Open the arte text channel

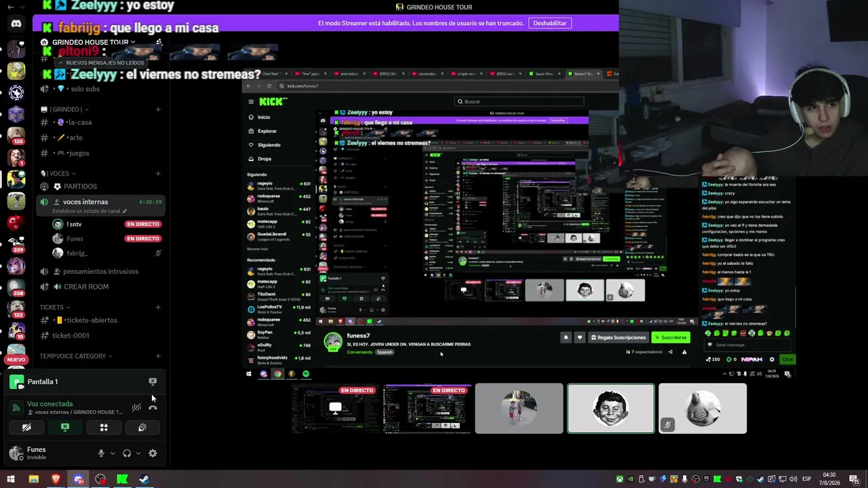click(101, 138)
